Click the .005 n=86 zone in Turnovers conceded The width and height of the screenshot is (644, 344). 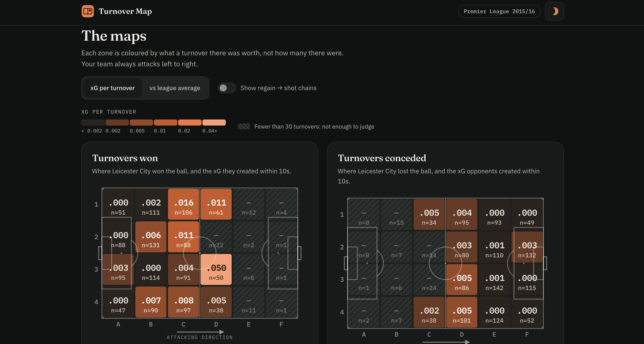[x=462, y=280]
